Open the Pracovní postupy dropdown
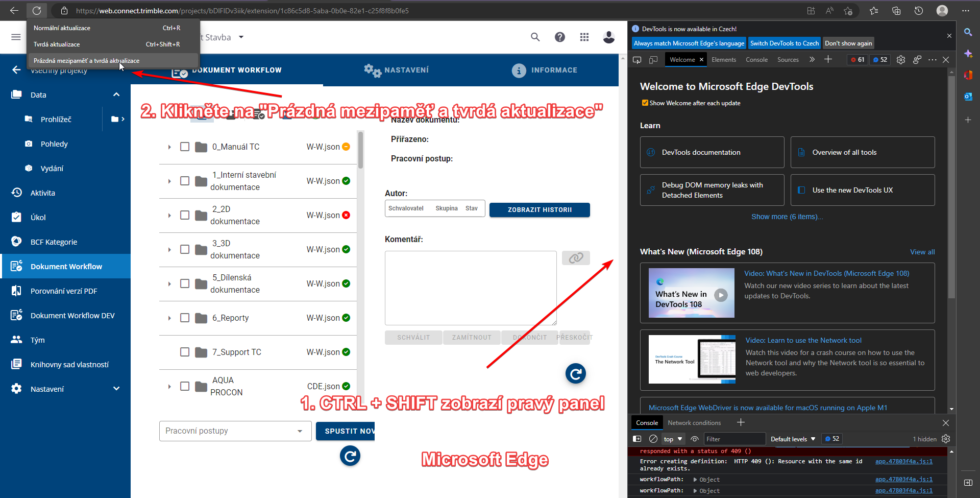Screen dimensions: 980x498 235,431
